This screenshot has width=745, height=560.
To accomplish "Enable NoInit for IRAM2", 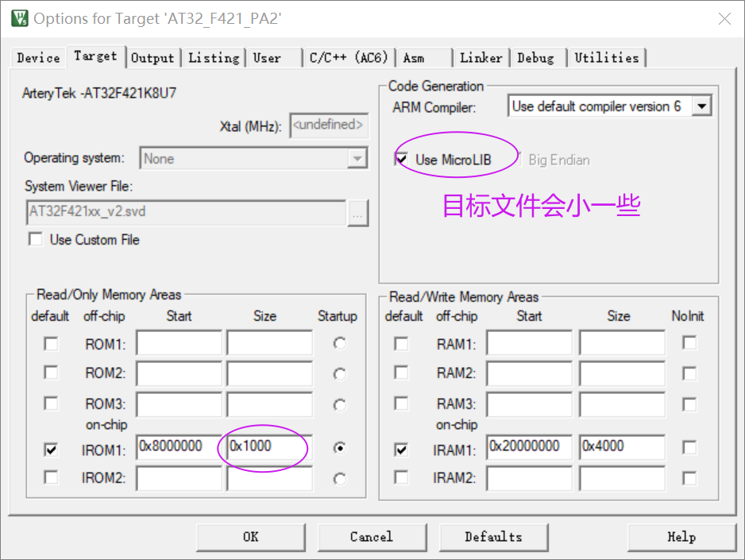I will click(689, 478).
